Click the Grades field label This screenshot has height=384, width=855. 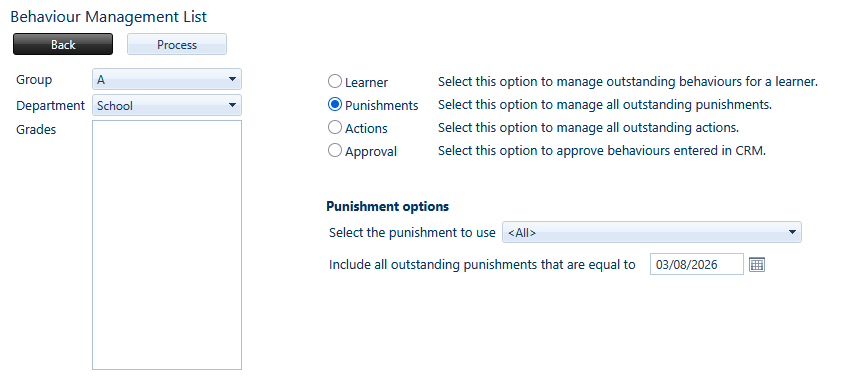point(36,130)
